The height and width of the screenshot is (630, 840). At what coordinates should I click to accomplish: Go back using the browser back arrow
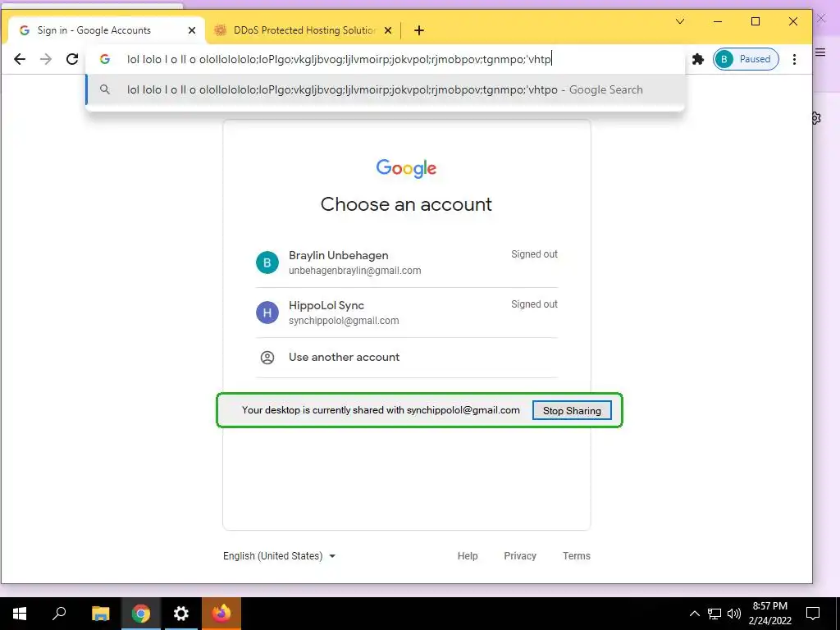coord(20,59)
